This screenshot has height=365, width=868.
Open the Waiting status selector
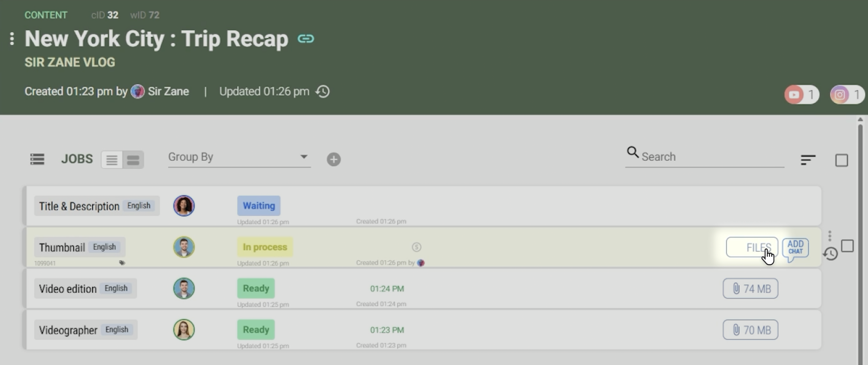click(259, 206)
